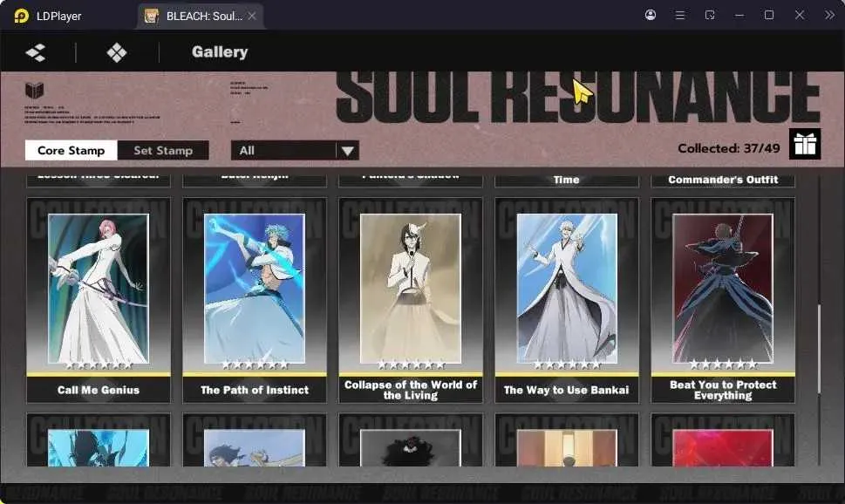Switch to the BLEACH: Soul tab
The width and height of the screenshot is (845, 504).
[x=201, y=17]
